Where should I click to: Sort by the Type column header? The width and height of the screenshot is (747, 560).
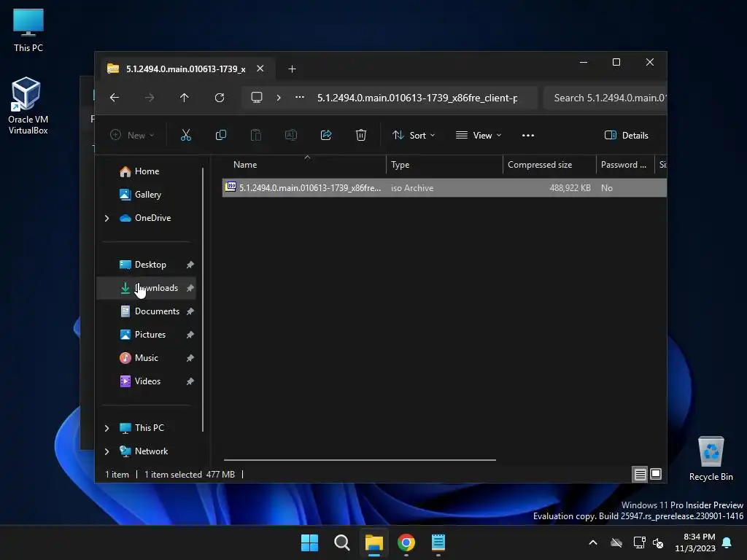[444, 165]
